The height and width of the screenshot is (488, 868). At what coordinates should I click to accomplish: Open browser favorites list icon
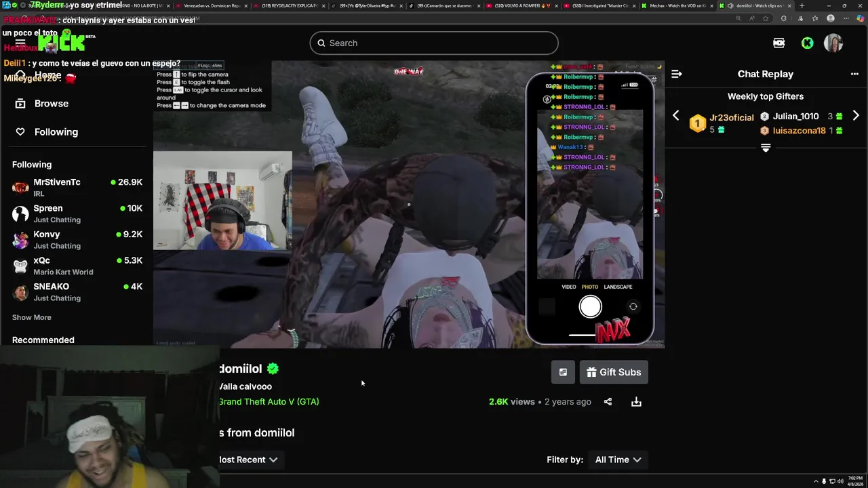pos(815,18)
